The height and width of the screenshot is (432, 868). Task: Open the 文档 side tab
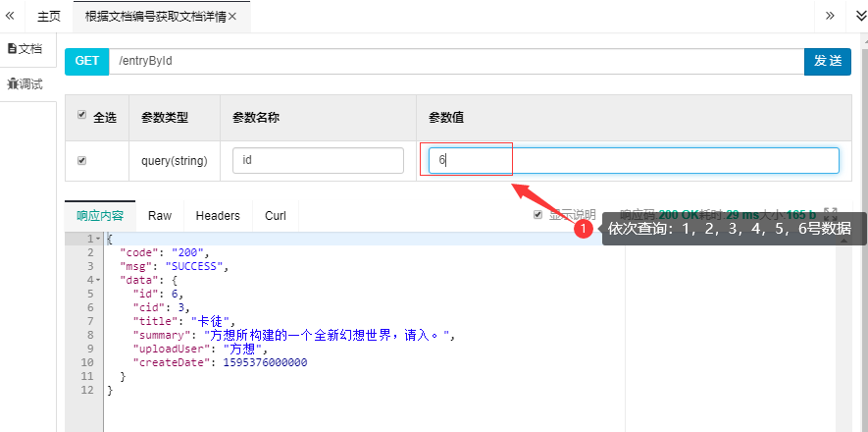tap(25, 49)
